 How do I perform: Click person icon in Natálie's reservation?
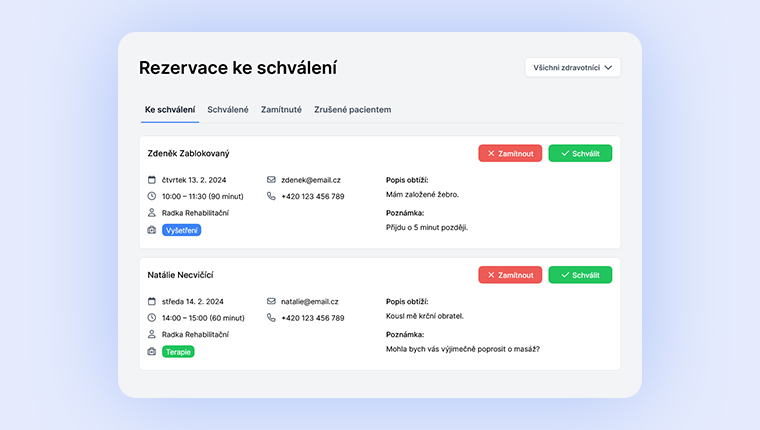point(152,334)
